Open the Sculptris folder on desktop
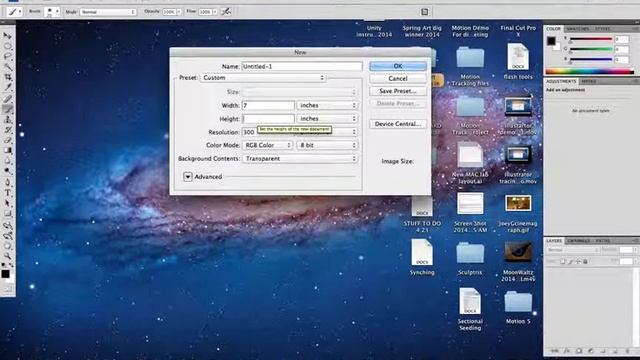 [x=470, y=257]
